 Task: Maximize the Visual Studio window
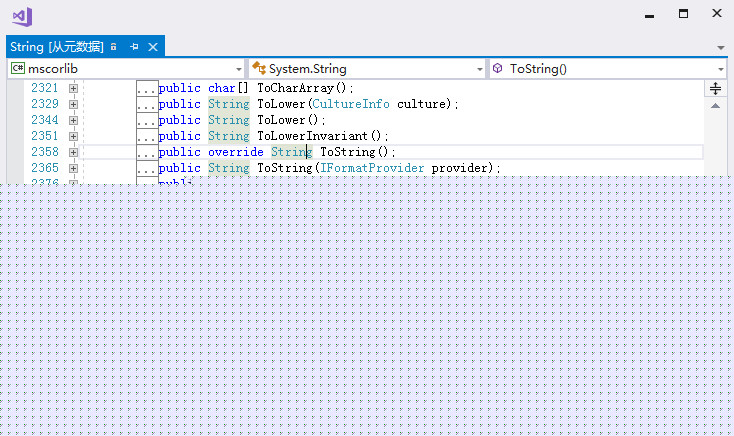click(x=683, y=14)
